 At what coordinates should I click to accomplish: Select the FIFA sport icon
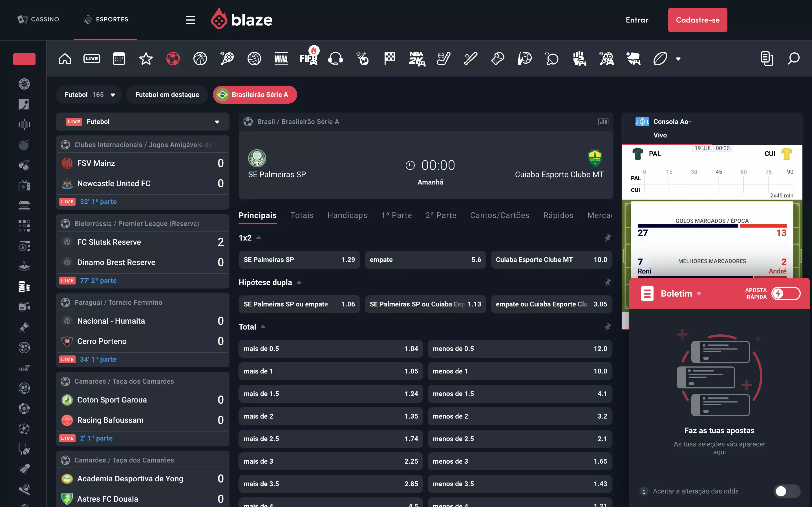(309, 58)
